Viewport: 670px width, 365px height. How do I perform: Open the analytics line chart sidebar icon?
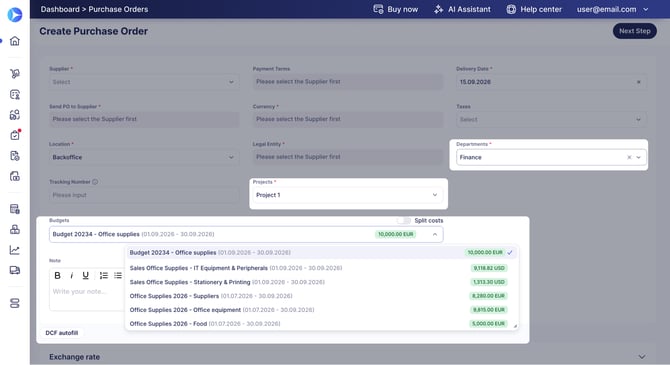click(15, 250)
